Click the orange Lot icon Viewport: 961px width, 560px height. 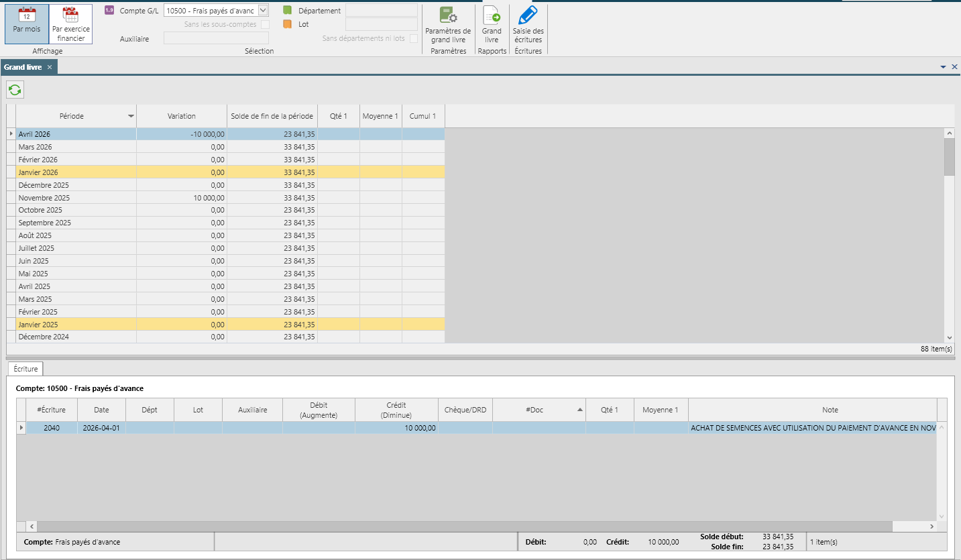point(287,24)
